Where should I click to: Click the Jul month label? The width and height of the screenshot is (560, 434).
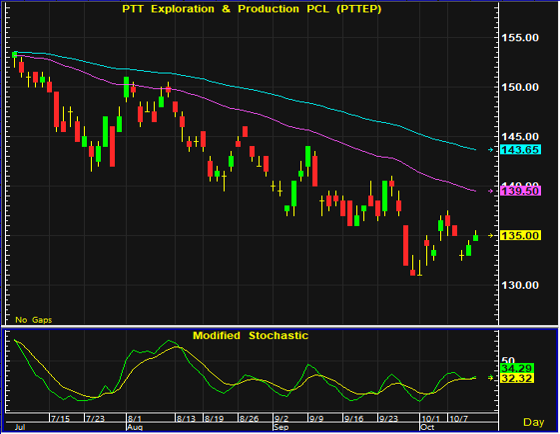[20, 427]
